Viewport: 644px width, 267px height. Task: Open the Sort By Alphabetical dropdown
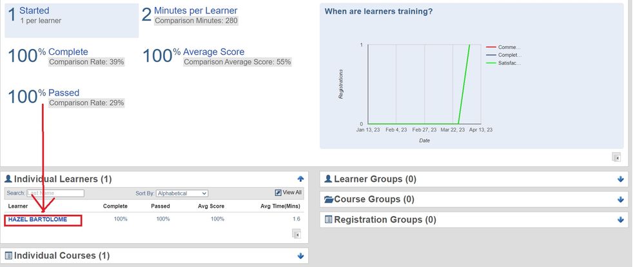click(181, 193)
